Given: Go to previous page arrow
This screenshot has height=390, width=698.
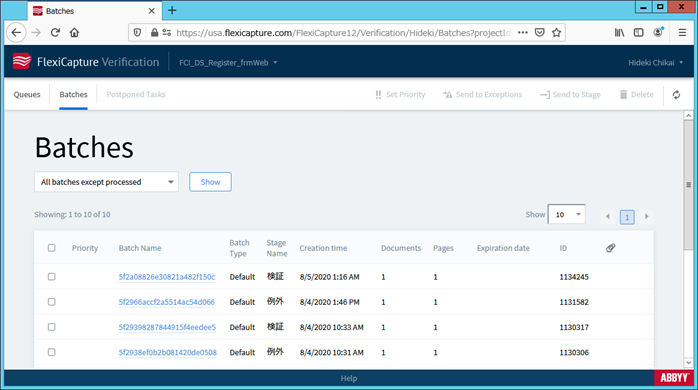Looking at the screenshot, I should coord(608,216).
